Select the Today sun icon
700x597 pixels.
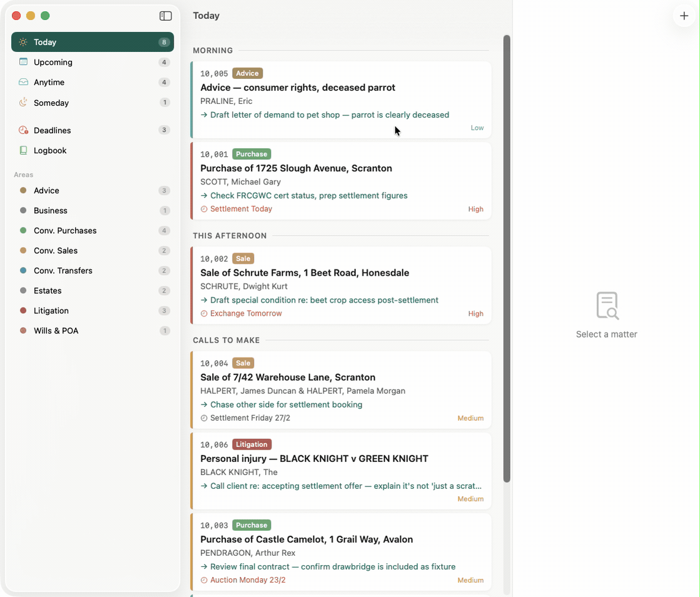(x=23, y=42)
